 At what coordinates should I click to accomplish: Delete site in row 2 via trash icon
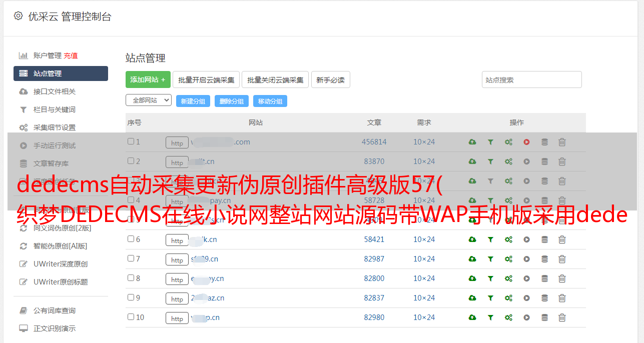(562, 161)
